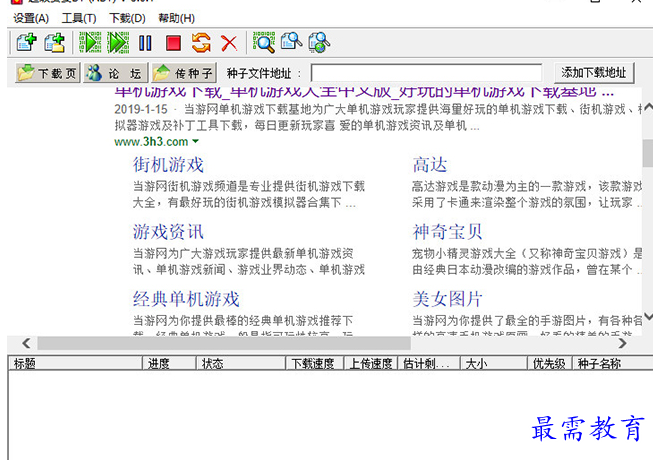Sort by the 上传速度 column header
This screenshot has width=653, height=460.
point(371,363)
